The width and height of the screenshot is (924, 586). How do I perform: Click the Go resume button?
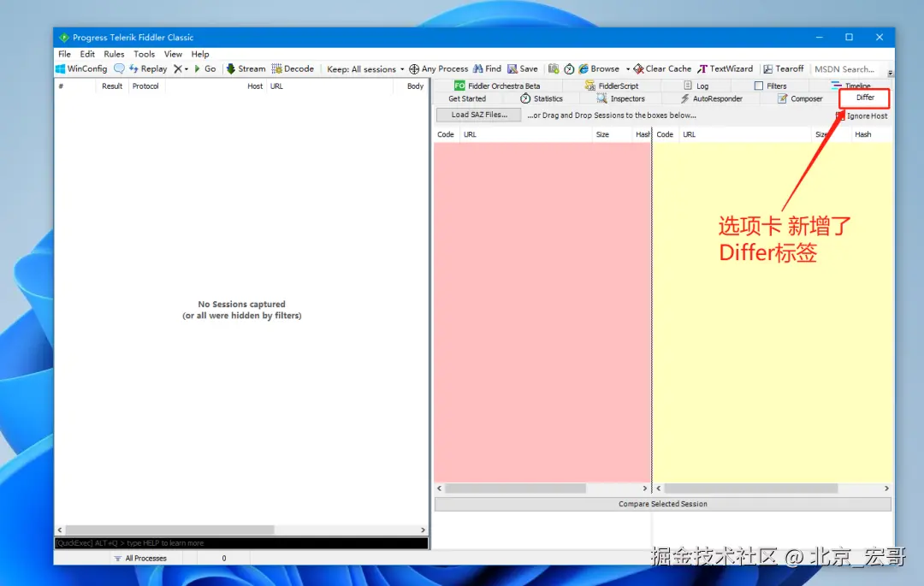click(x=204, y=69)
